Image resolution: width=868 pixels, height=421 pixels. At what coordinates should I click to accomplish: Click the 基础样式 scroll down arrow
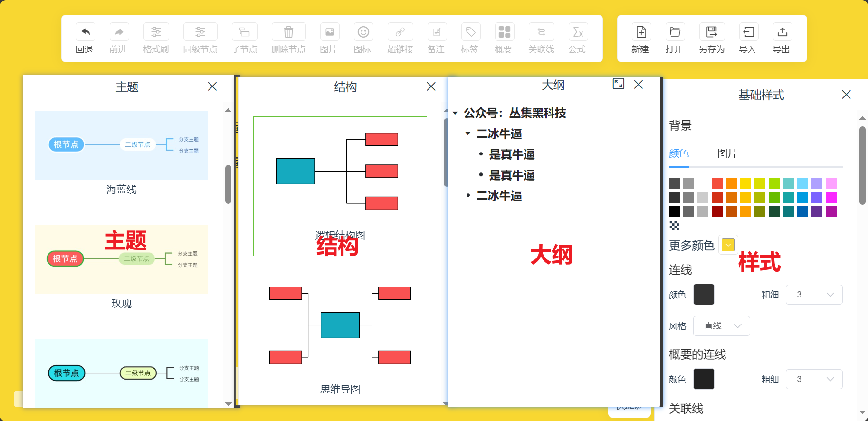[862, 412]
